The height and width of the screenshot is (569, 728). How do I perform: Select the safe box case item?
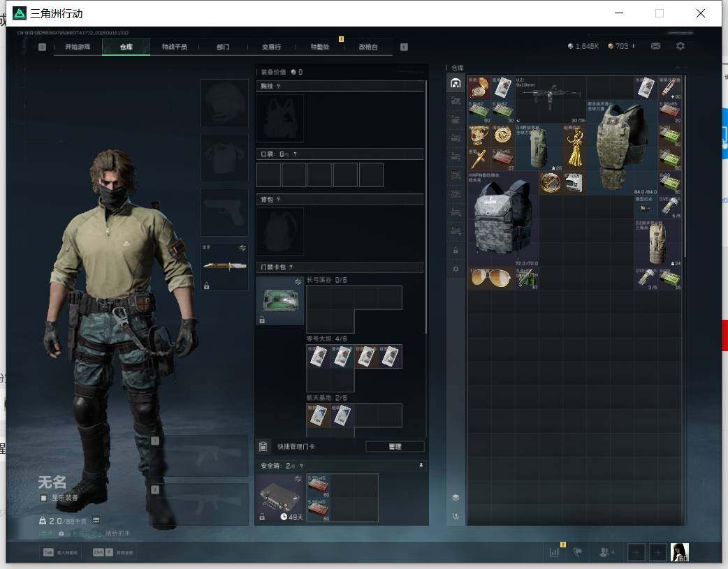pyautogui.click(x=280, y=498)
